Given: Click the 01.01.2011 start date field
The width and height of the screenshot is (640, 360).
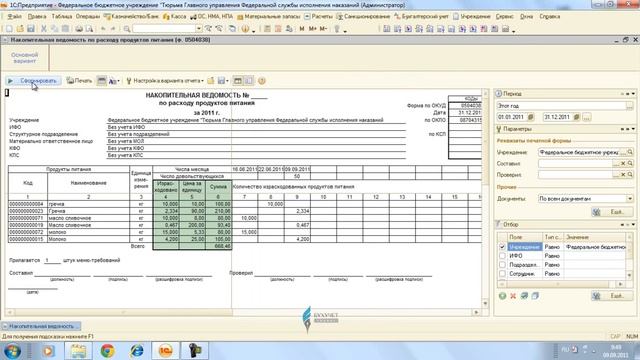Looking at the screenshot, I should [512, 117].
